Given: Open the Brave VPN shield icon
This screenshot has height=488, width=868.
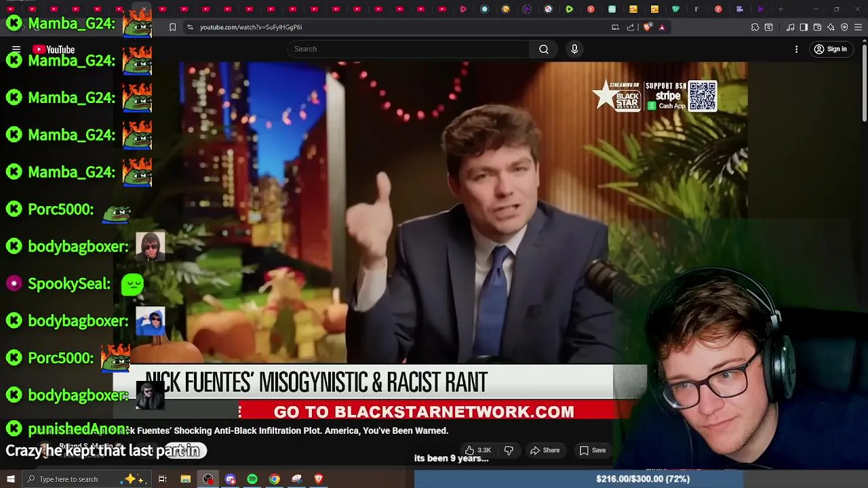Looking at the screenshot, I should coord(844,27).
